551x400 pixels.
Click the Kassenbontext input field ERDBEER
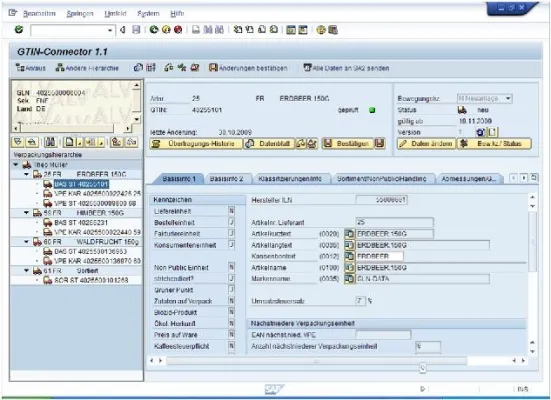tap(380, 256)
